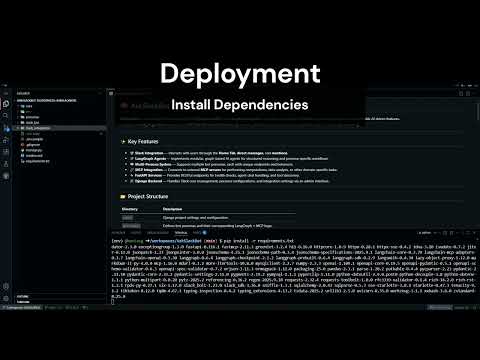480x360 pixels.
Task: Click the pip install command line in terminal
Action: pos(203,241)
